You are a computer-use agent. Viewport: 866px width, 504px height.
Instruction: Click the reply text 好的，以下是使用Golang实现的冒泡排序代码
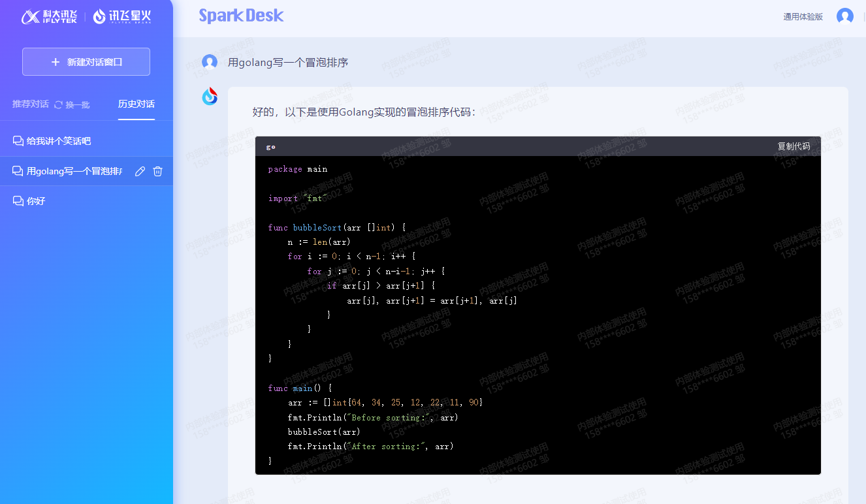point(364,112)
